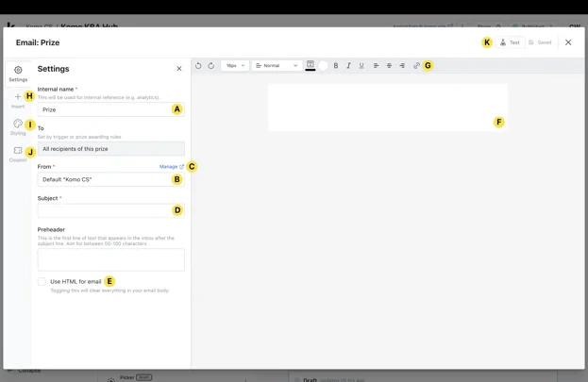Close the Settings panel

(179, 69)
